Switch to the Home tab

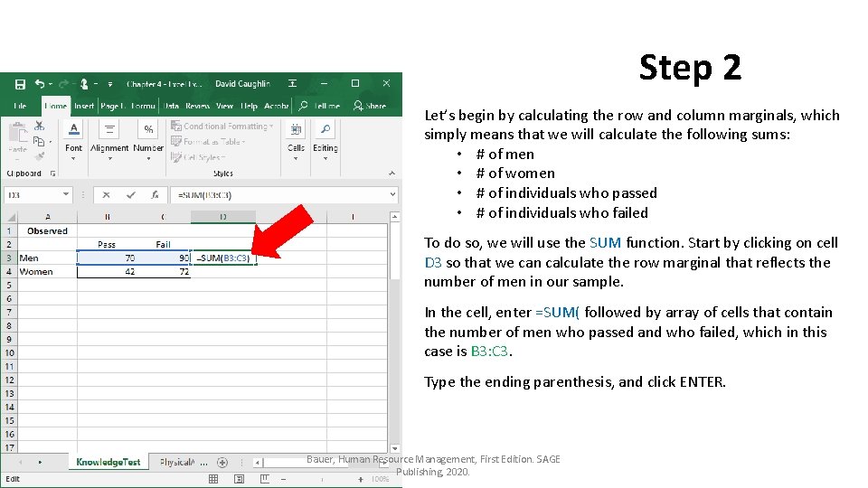tap(55, 106)
